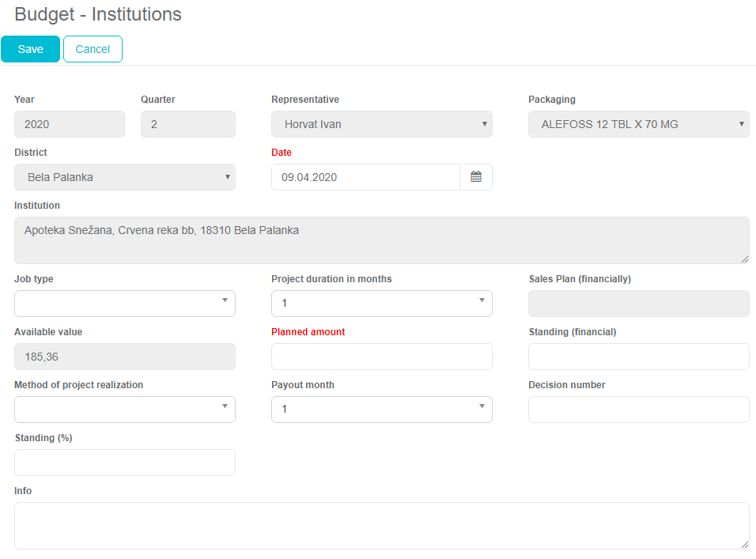Open the Payout month dropdown
This screenshot has width=756, height=559.
click(x=381, y=410)
